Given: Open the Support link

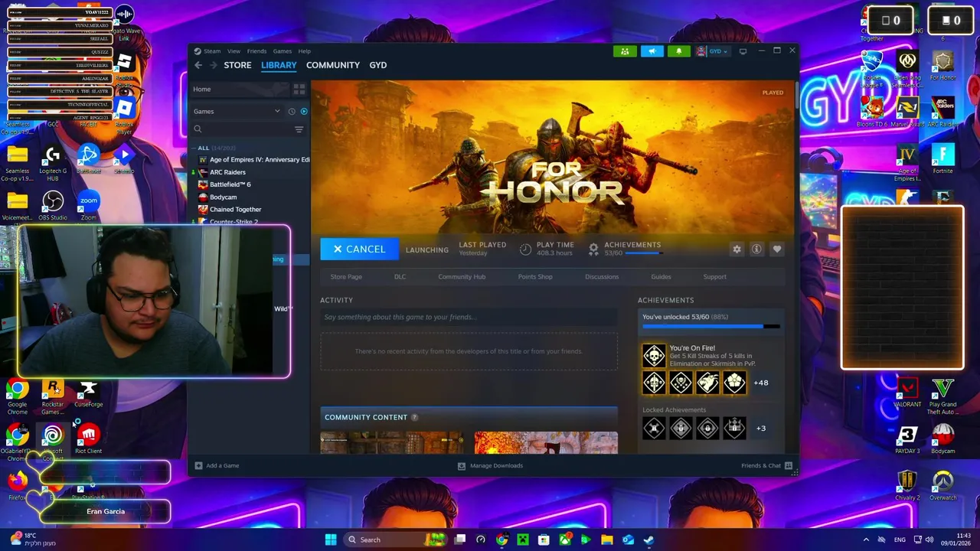Looking at the screenshot, I should (714, 276).
